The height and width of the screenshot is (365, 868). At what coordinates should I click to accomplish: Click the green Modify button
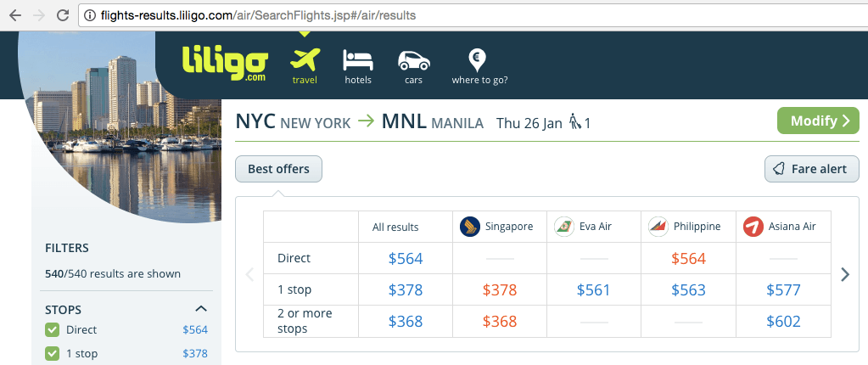(x=818, y=121)
